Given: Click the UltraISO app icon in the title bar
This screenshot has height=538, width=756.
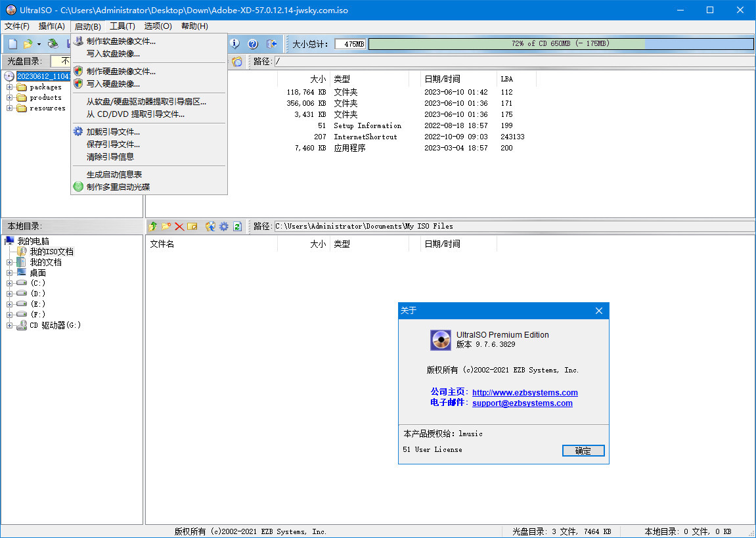Looking at the screenshot, I should point(11,10).
